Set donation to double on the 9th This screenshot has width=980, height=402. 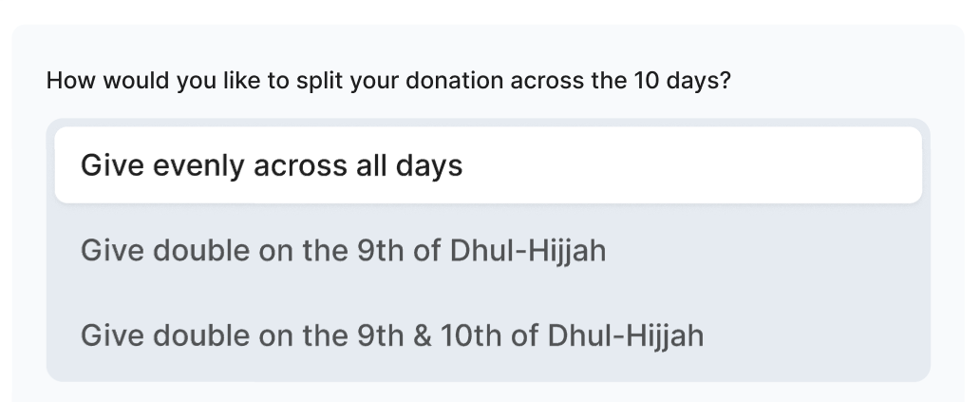(x=488, y=250)
